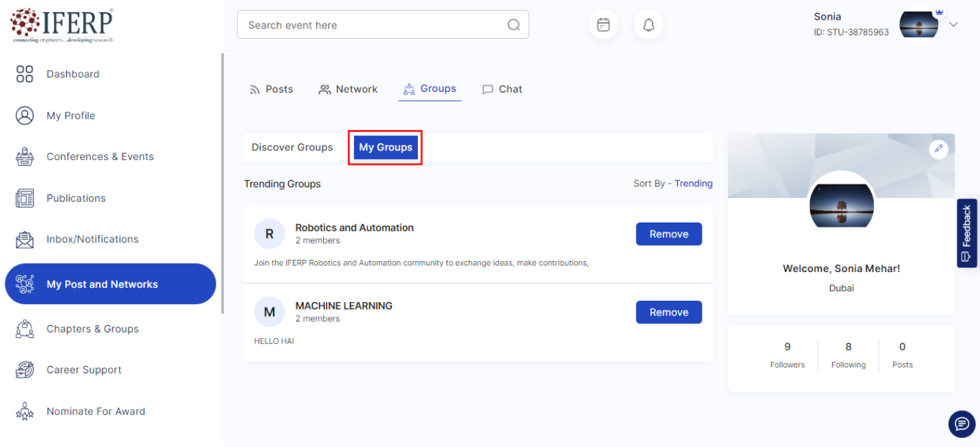
Task: Open the Sort By Trending dropdown
Action: tap(693, 184)
